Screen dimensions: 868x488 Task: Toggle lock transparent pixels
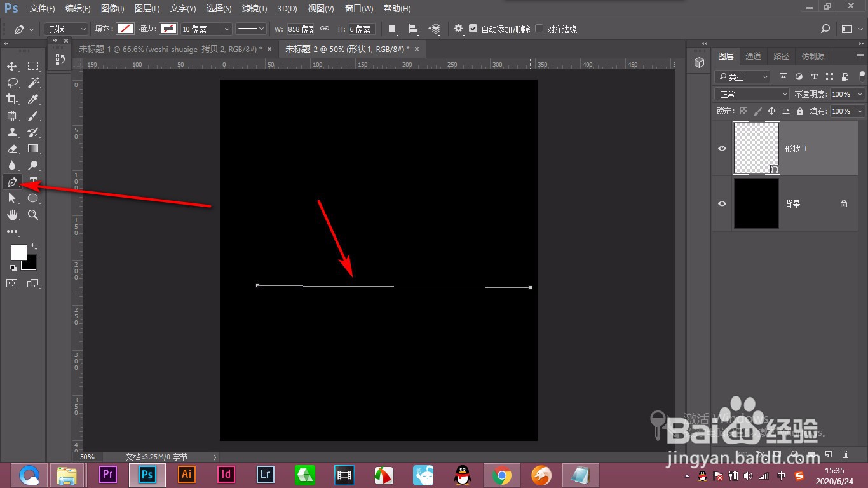[743, 111]
